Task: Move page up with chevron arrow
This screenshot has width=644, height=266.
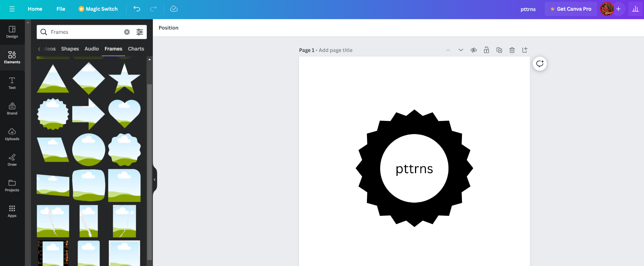Action: [x=448, y=50]
